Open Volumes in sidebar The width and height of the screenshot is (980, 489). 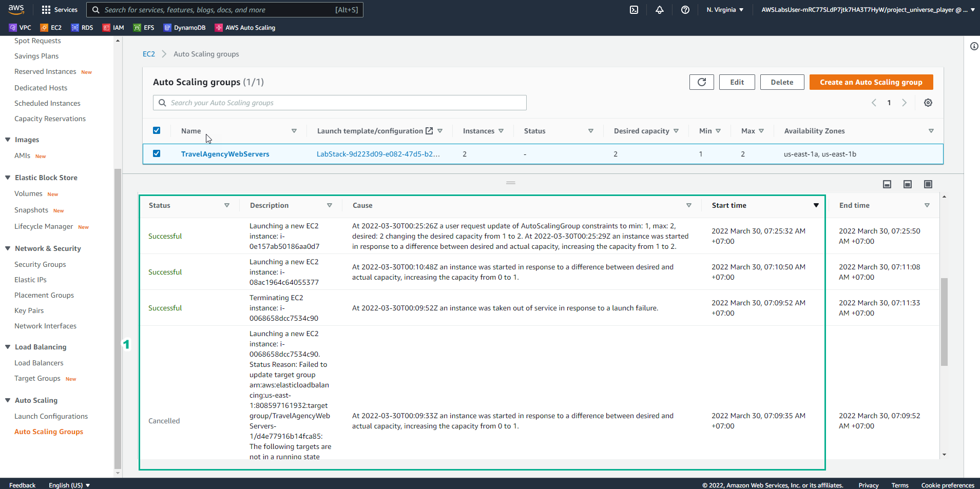28,193
